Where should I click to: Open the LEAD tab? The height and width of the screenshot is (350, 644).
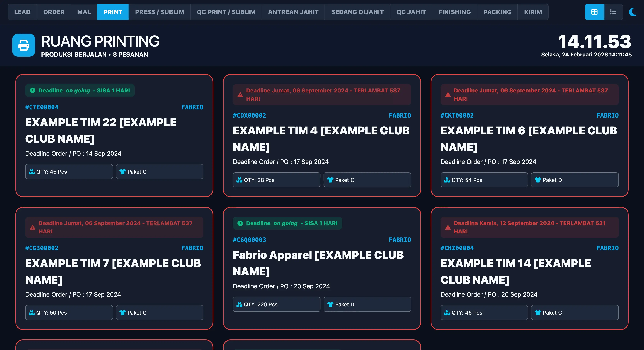pyautogui.click(x=22, y=12)
